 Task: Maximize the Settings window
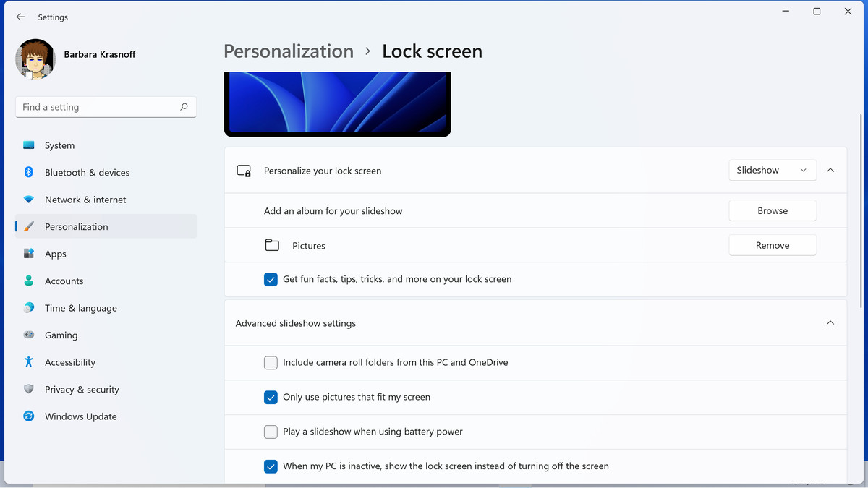coord(817,12)
